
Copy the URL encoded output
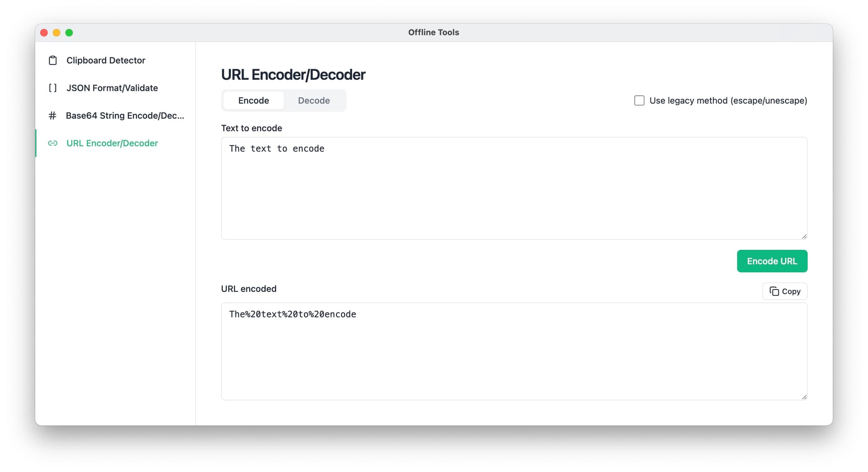[x=785, y=291]
